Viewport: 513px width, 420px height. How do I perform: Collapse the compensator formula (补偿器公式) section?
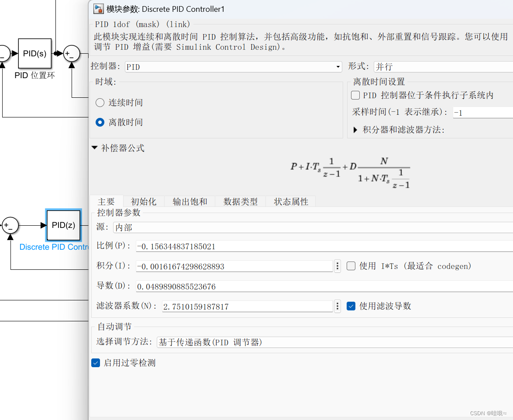pyautogui.click(x=95, y=148)
